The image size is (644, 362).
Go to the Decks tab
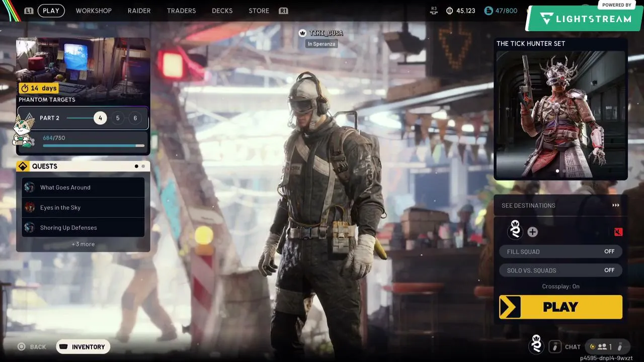(222, 11)
